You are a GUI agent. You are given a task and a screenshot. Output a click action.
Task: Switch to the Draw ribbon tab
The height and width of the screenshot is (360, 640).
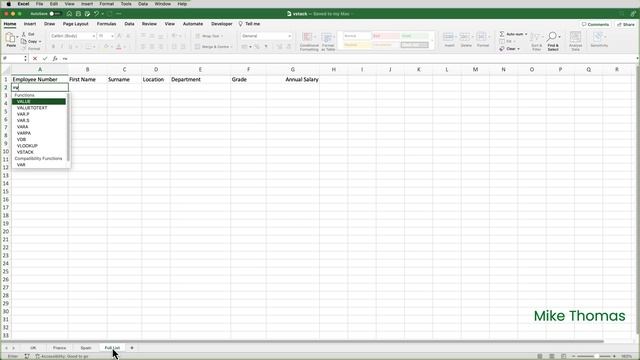pos(49,24)
